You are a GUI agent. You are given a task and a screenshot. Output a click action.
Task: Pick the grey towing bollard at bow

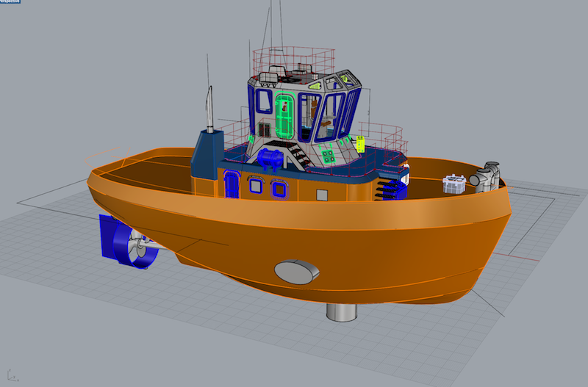click(489, 176)
